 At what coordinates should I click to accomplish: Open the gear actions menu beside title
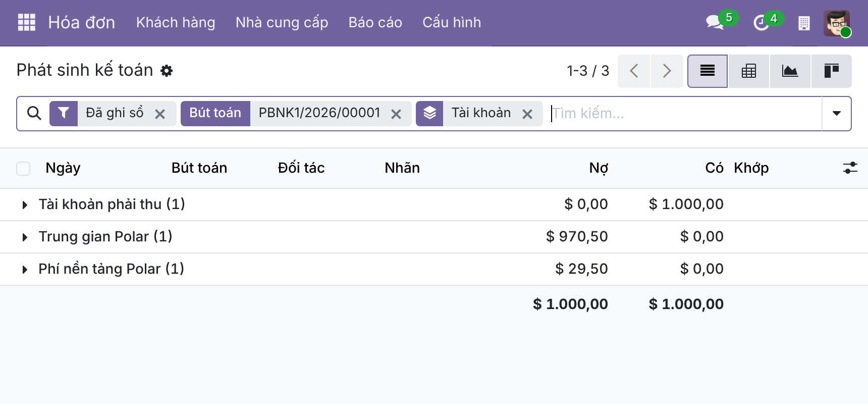tap(167, 71)
